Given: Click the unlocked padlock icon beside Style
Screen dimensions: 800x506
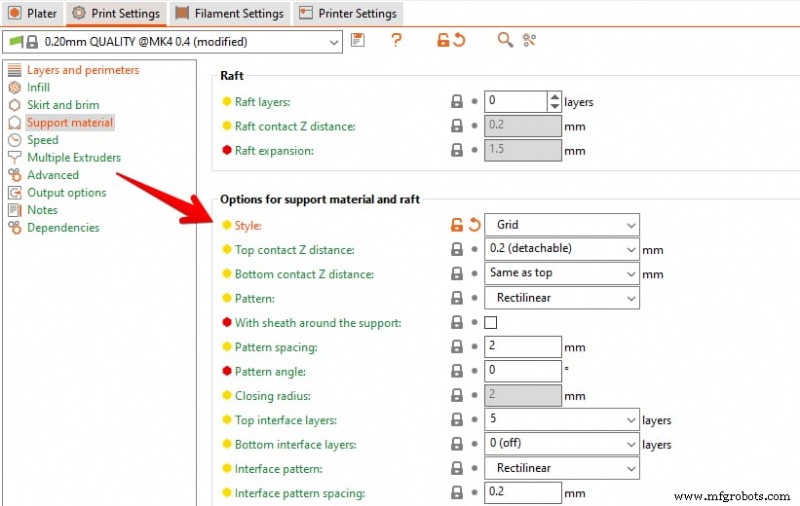Looking at the screenshot, I should tap(457, 225).
